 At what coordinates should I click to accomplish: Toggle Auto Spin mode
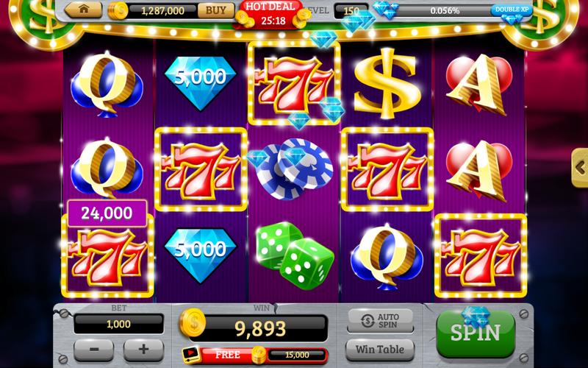coord(380,320)
